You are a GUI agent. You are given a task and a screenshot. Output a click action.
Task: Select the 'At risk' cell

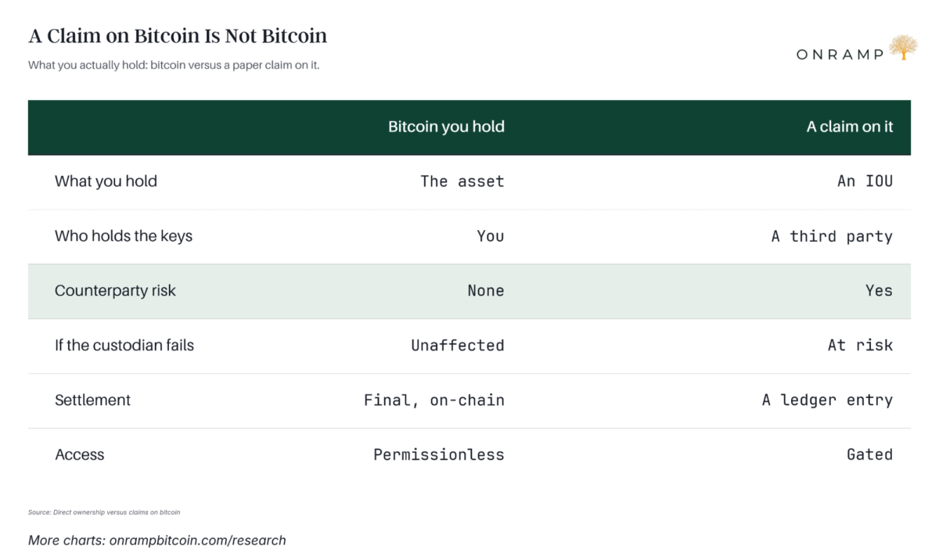click(x=860, y=346)
